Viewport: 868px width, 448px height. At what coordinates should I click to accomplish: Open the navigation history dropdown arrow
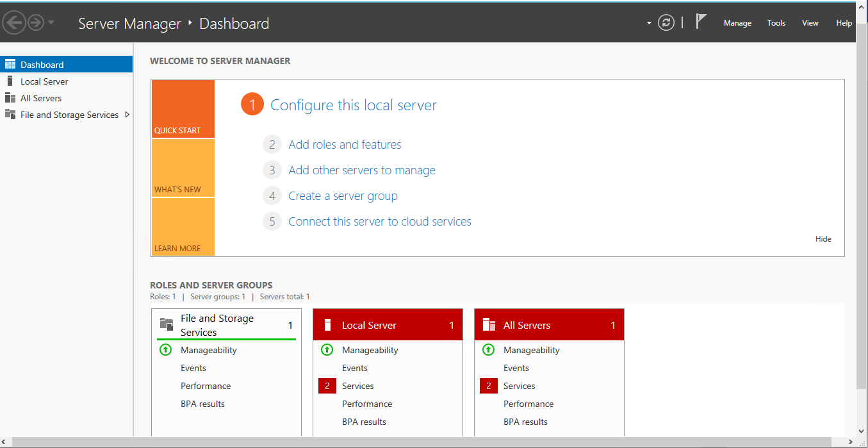coord(51,23)
